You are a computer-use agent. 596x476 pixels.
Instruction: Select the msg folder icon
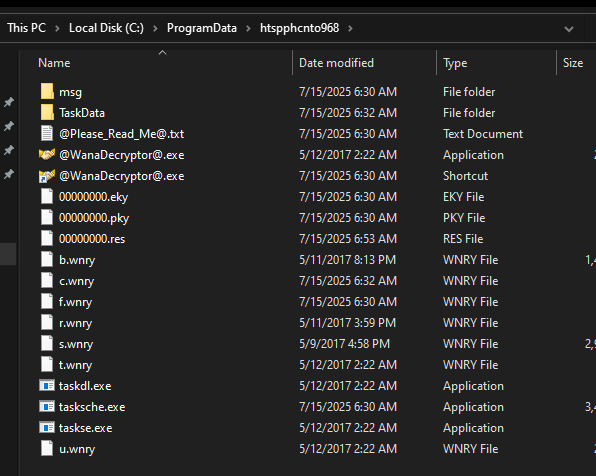[47, 92]
